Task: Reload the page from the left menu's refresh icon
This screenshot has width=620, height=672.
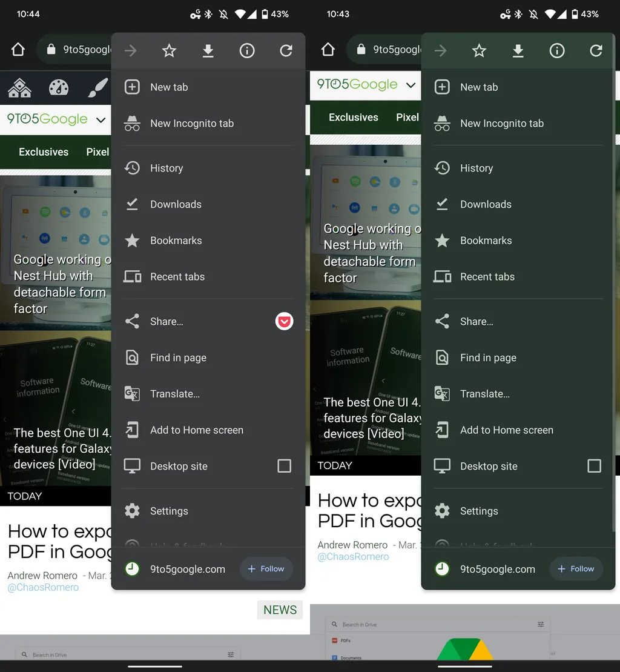Action: (x=286, y=51)
